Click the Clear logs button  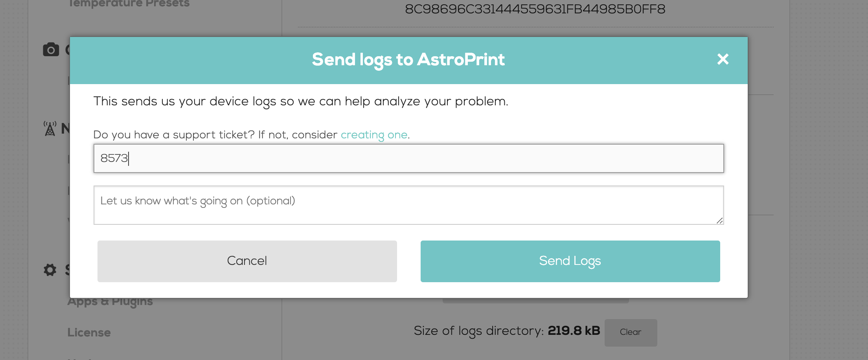tap(630, 332)
